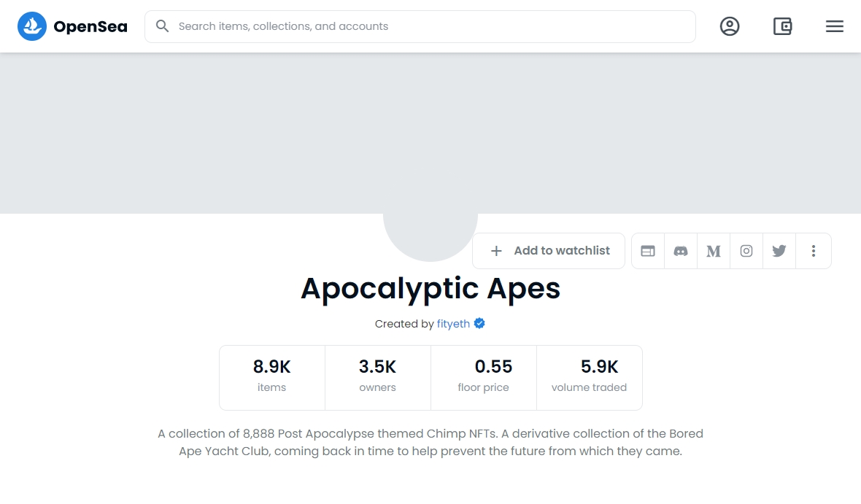Focus the search items, collections, accounts field
The width and height of the screenshot is (861, 504).
[x=420, y=26]
